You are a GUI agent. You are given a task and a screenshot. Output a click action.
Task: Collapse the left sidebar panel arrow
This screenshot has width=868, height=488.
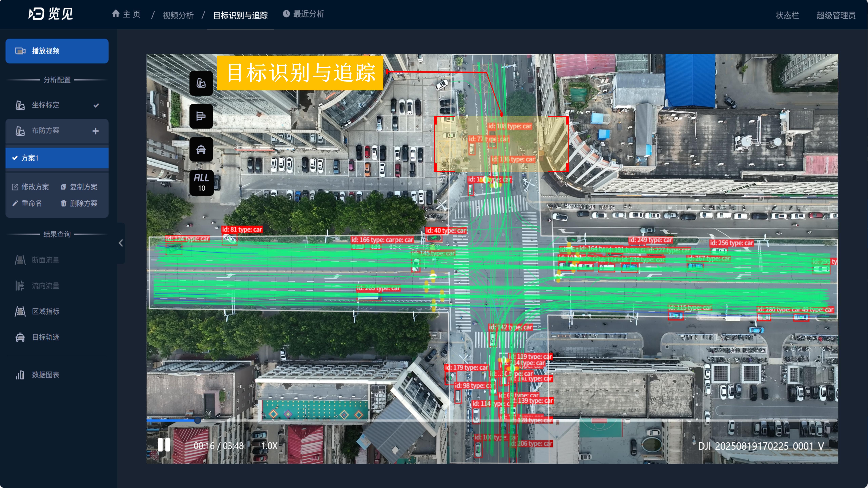[x=121, y=243]
